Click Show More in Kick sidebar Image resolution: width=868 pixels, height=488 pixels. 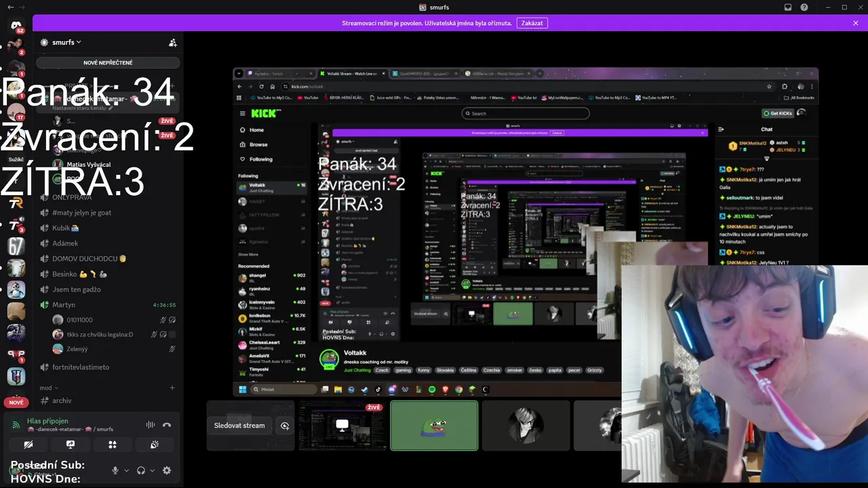[x=248, y=255]
